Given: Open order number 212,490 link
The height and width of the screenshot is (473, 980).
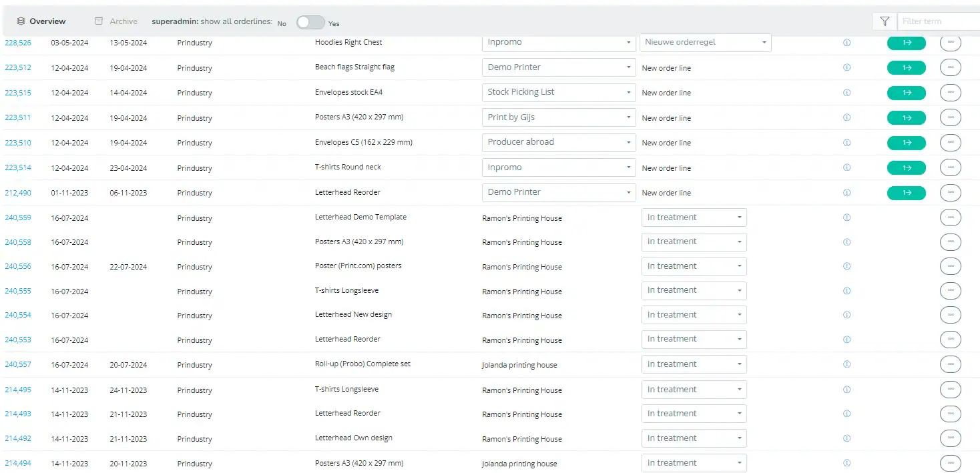Looking at the screenshot, I should click(18, 193).
